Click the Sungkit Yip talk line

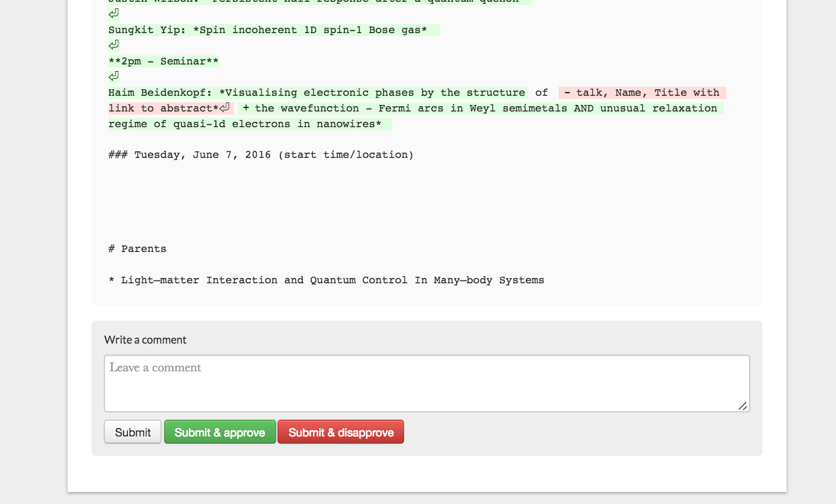point(268,30)
